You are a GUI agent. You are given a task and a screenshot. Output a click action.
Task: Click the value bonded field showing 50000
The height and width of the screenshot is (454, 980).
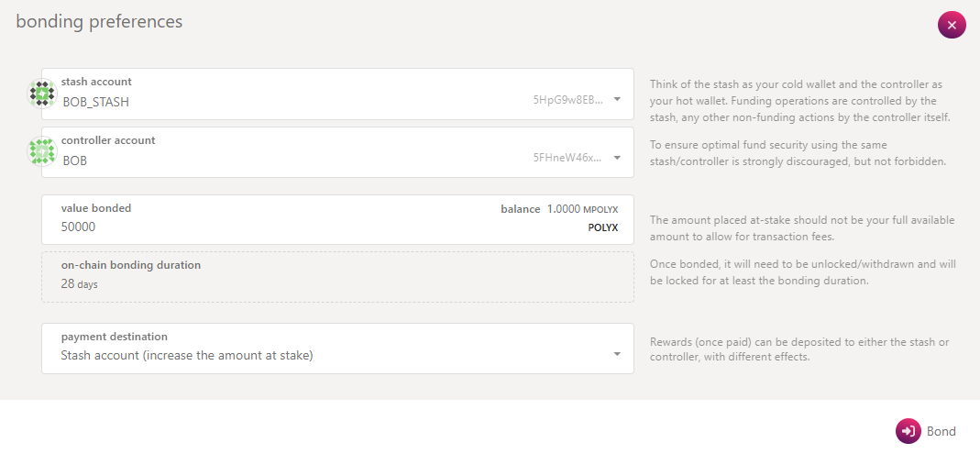275,227
